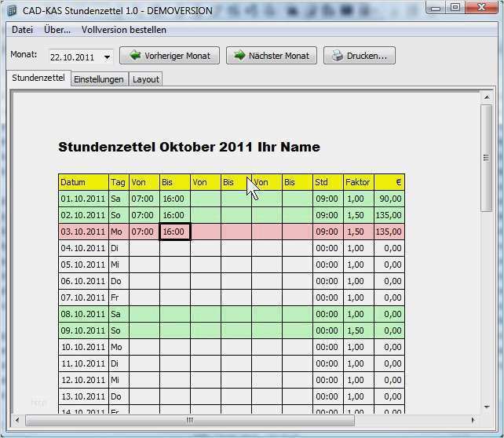This screenshot has width=504, height=438.
Task: Click the scroll up arrow of vertical scrollbar
Action: pos(486,97)
